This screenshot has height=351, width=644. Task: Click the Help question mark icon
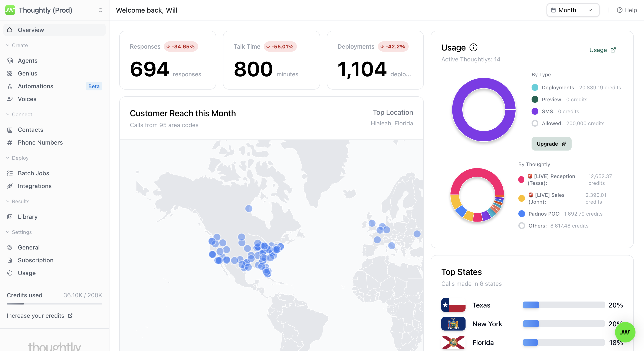pyautogui.click(x=620, y=10)
